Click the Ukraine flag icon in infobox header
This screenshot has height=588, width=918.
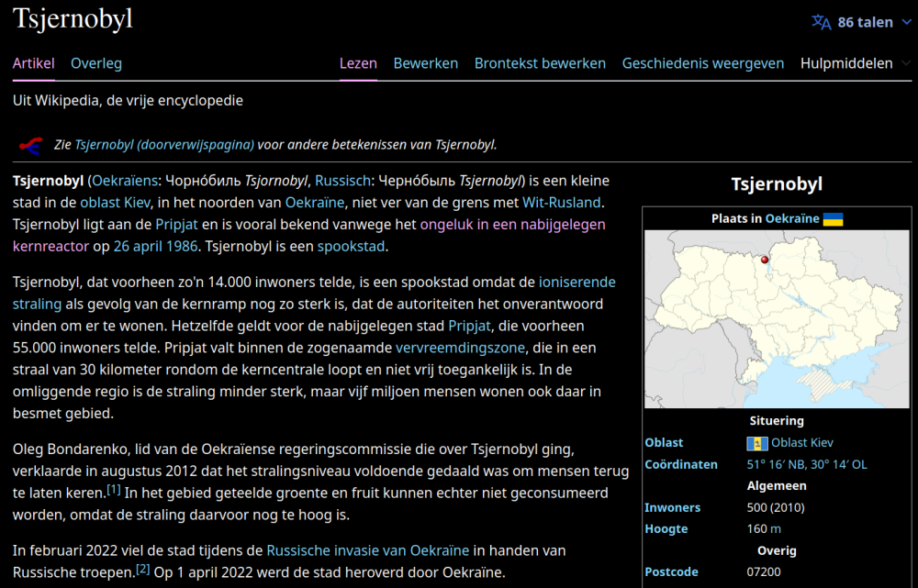click(x=833, y=219)
